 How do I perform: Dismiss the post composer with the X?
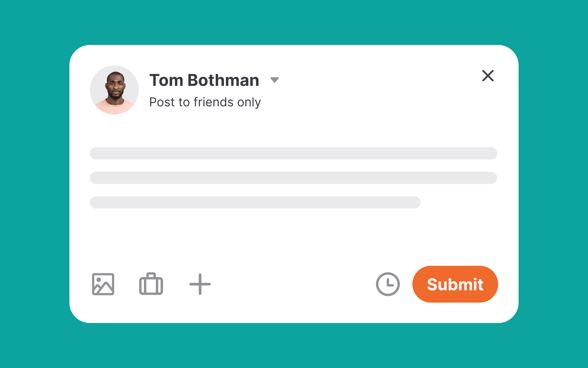pos(488,76)
